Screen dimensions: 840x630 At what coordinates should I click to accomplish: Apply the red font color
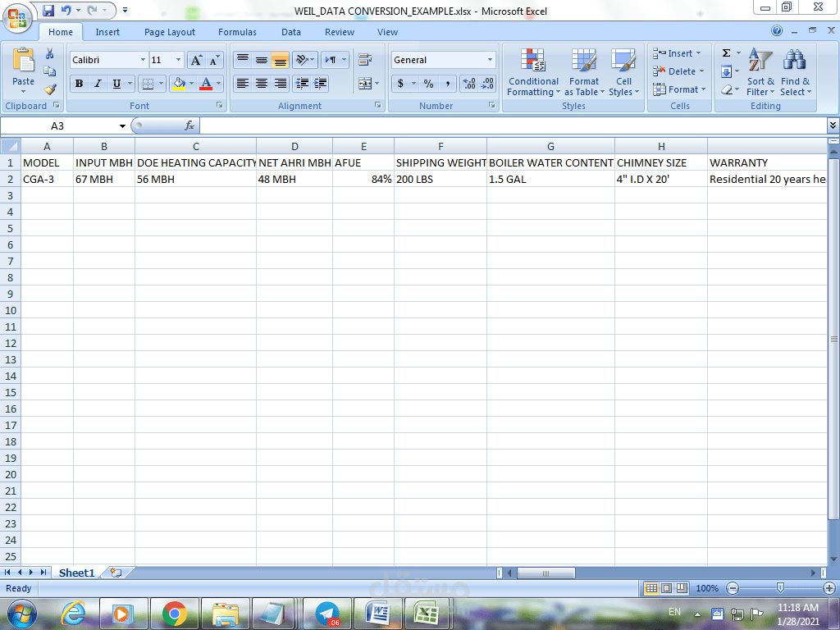[x=206, y=84]
